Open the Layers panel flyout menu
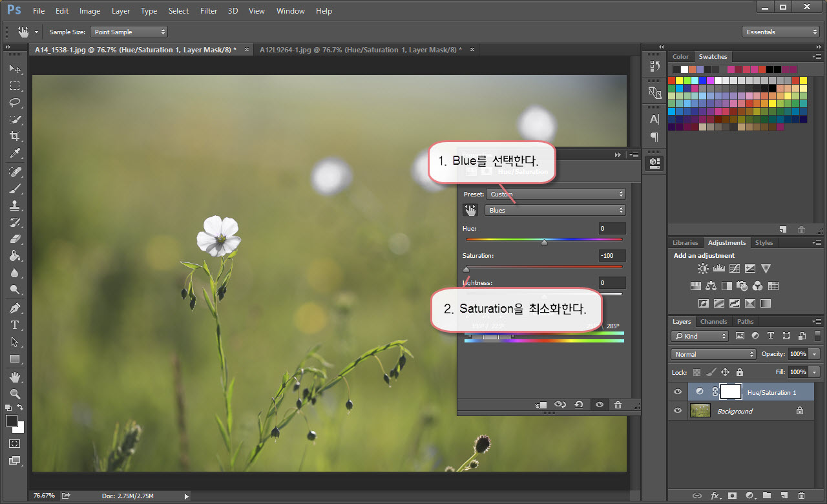The width and height of the screenshot is (827, 504). [817, 321]
